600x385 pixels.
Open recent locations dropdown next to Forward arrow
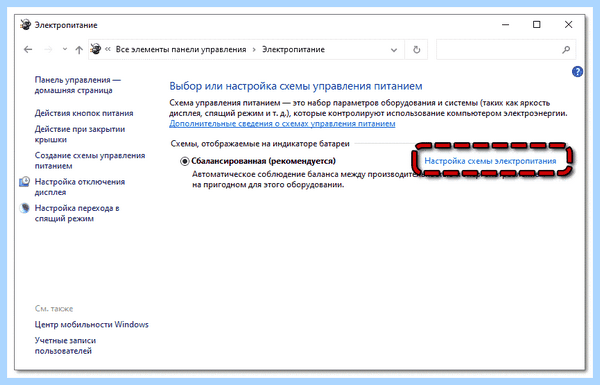(x=65, y=49)
